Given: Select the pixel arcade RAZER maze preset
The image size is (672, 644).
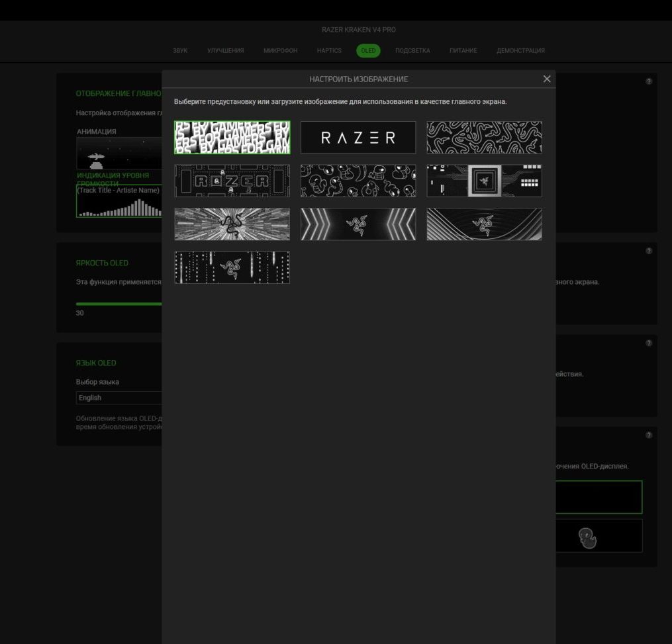Looking at the screenshot, I should pos(232,181).
